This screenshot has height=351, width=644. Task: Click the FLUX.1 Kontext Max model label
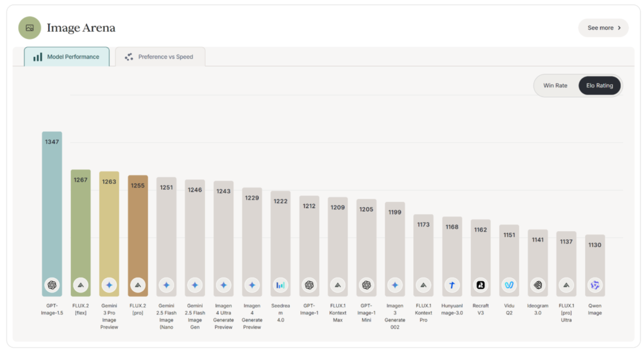click(338, 313)
